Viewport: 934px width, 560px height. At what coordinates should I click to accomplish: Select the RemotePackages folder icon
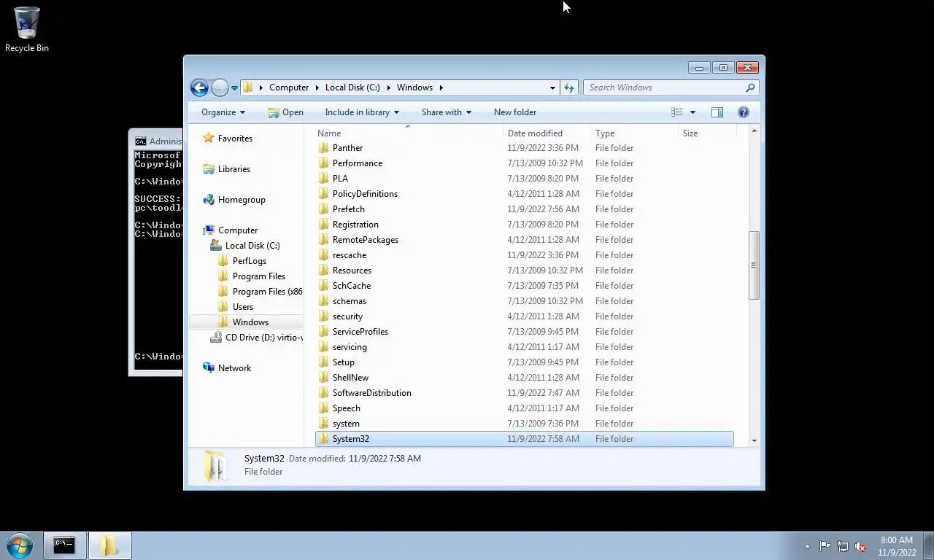[x=324, y=240]
